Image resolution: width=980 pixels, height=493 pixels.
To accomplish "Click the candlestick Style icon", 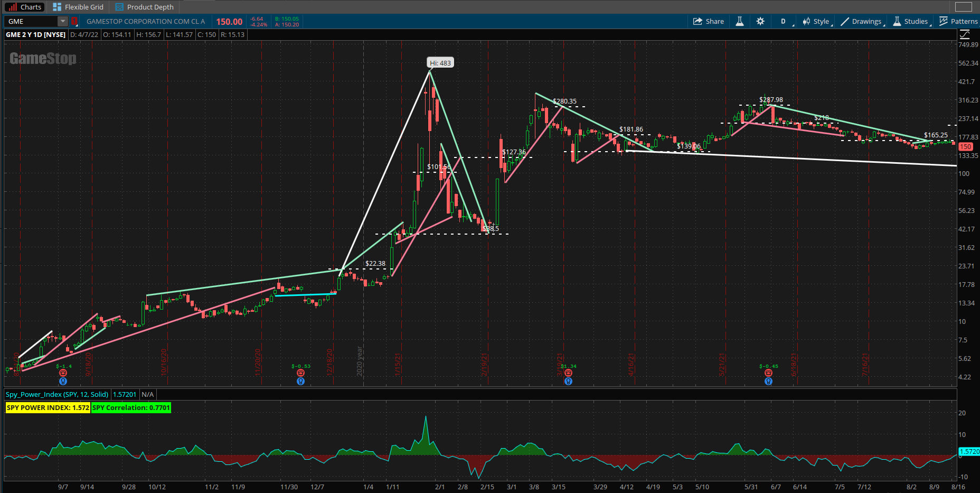I will [806, 21].
